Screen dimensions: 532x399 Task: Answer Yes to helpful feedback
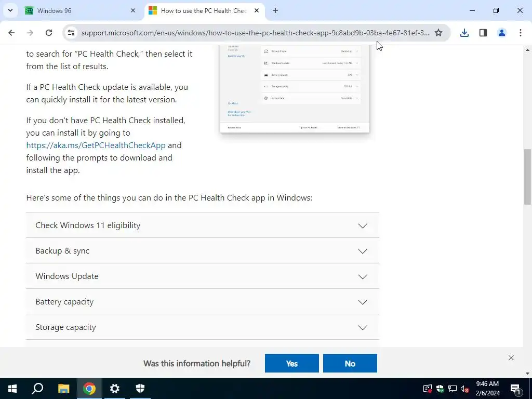[292, 363]
